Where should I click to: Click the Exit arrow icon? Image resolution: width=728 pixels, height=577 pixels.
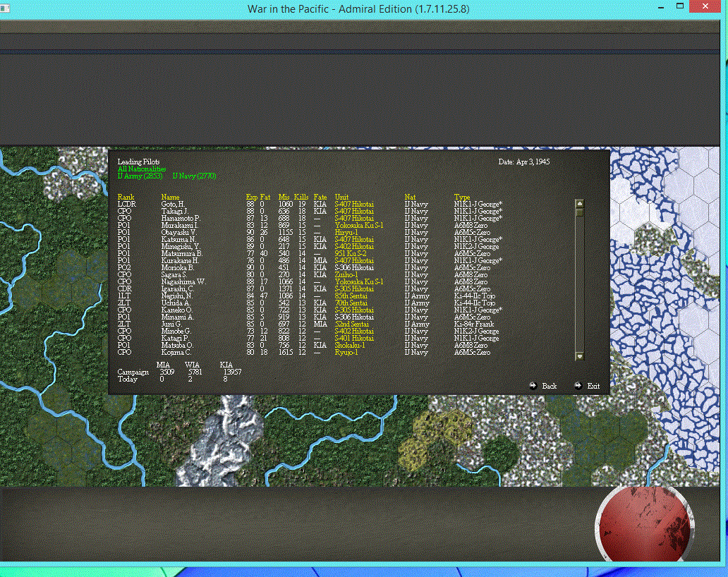coord(578,386)
